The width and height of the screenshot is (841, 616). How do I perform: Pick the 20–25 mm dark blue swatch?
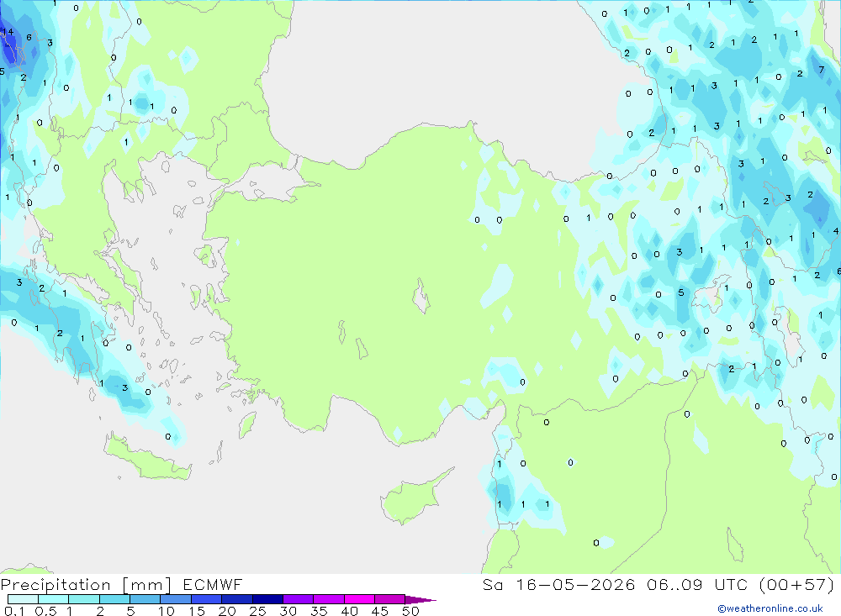click(x=237, y=599)
